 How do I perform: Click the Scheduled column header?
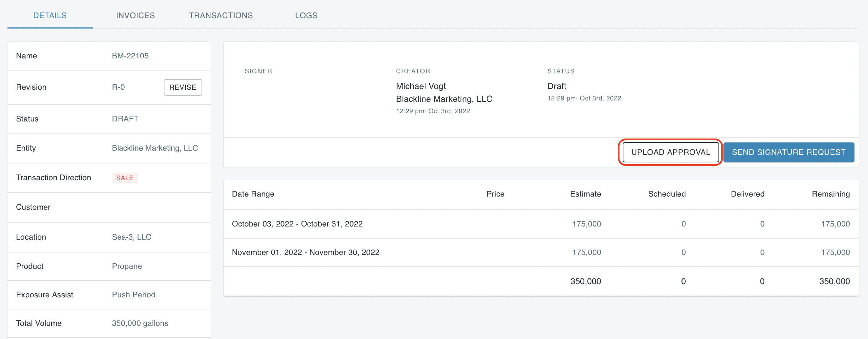pyautogui.click(x=666, y=194)
